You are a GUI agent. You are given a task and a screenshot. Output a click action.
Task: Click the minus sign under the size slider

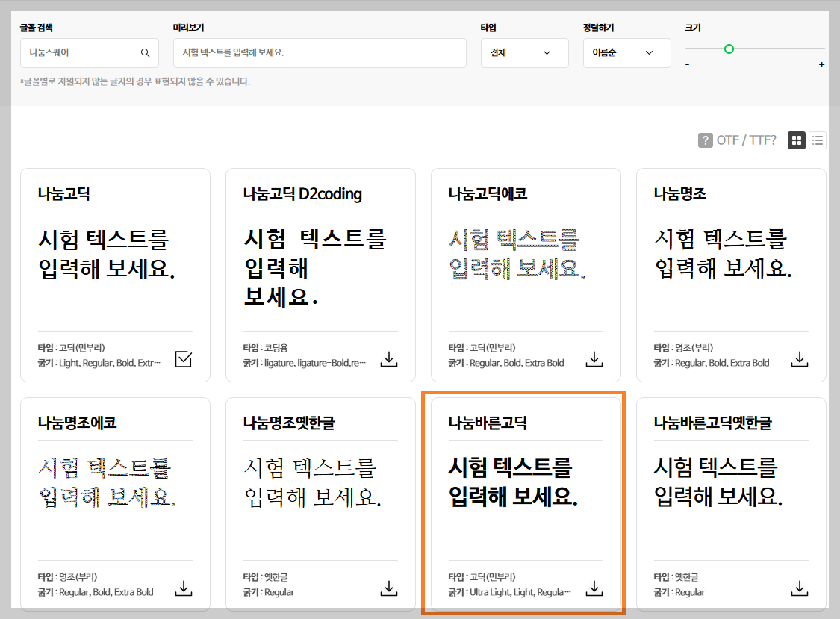688,64
